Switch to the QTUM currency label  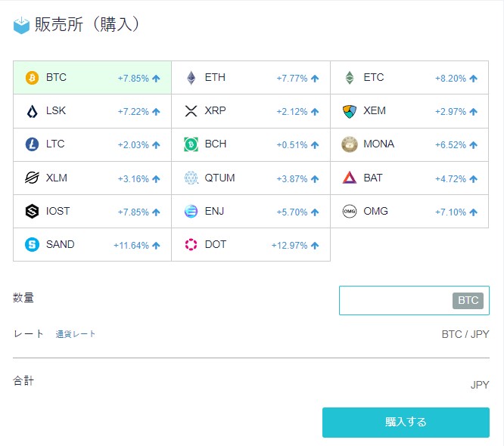click(220, 178)
